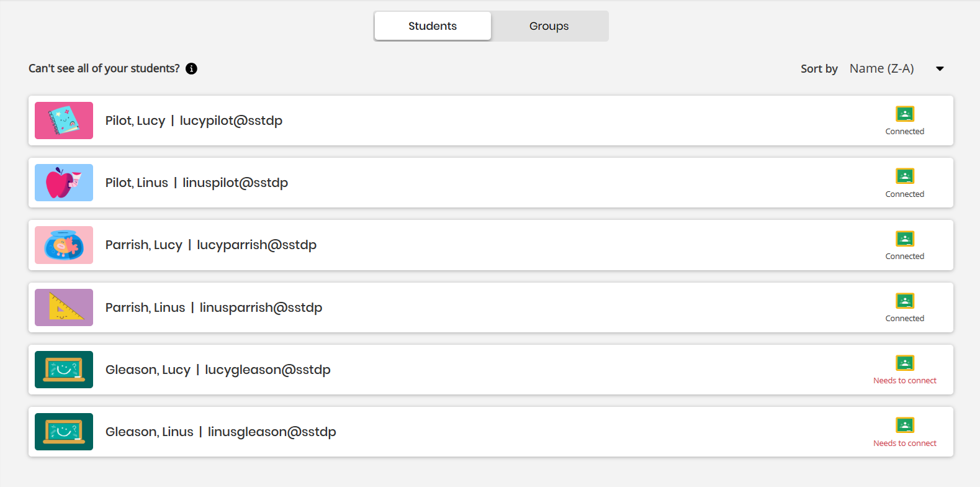Click Google Classroom icon for Gleason, Lucy
Viewport: 980px width, 487px height.
coord(905,363)
